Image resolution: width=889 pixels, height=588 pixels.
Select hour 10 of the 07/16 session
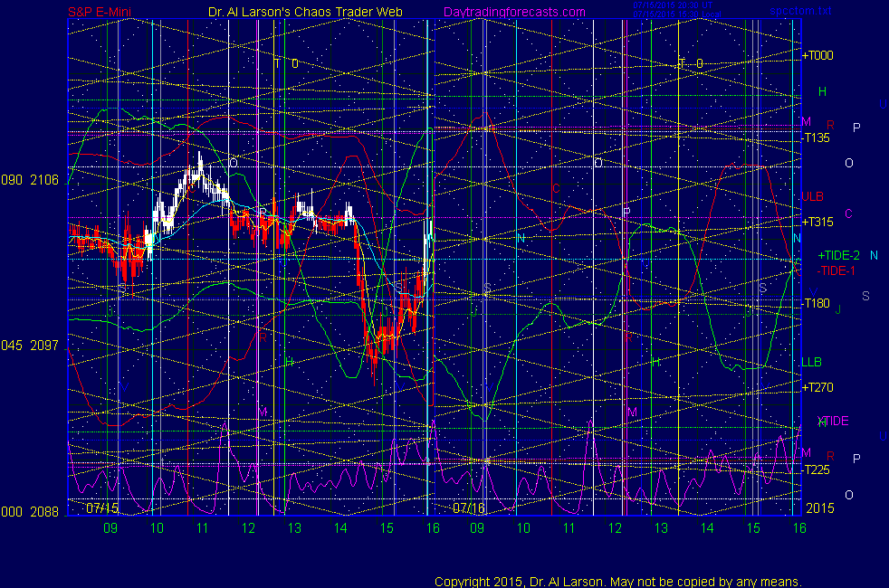(523, 528)
